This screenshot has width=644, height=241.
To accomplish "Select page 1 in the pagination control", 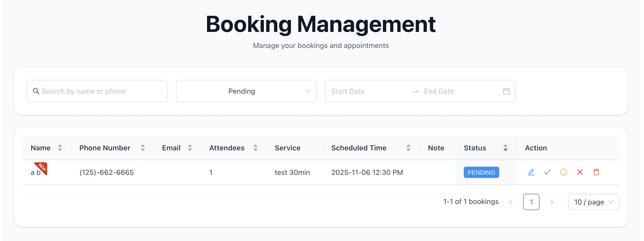I will click(x=531, y=202).
